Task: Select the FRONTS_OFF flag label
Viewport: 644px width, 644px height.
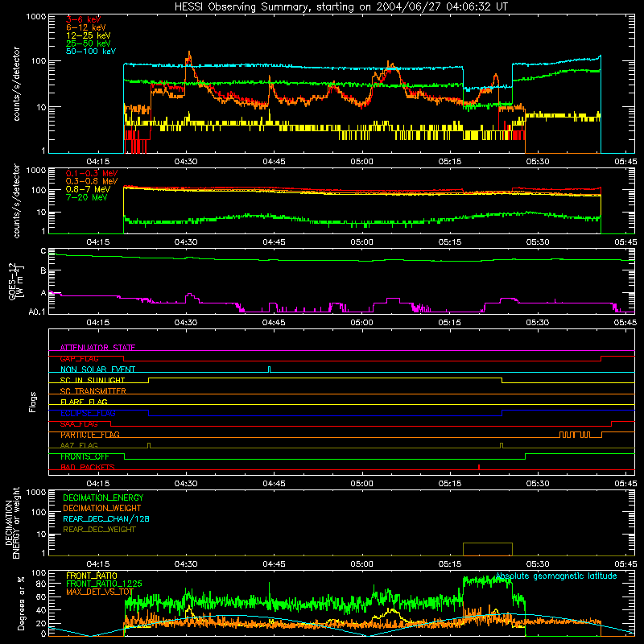Action: [85, 456]
